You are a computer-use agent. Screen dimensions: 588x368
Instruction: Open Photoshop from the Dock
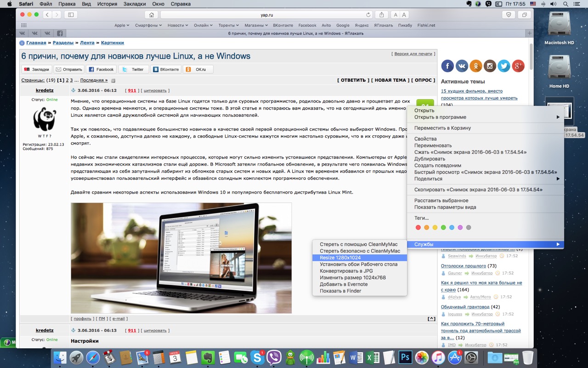coord(405,357)
